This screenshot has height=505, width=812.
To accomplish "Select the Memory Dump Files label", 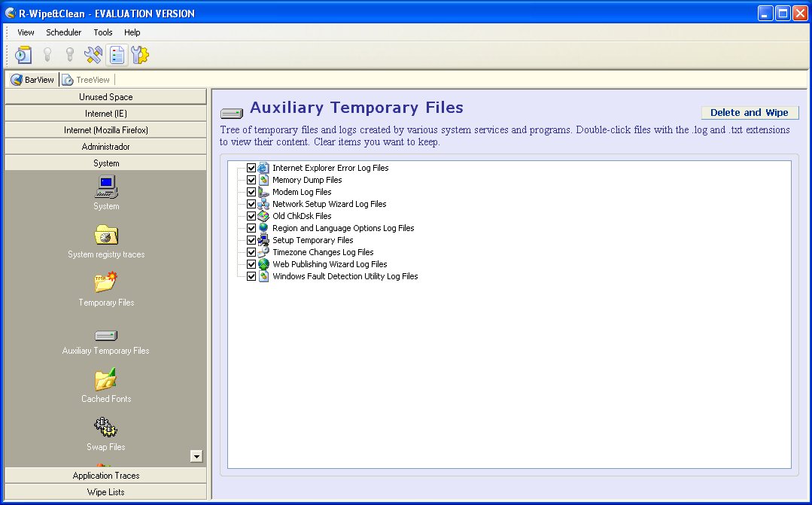I will (307, 180).
